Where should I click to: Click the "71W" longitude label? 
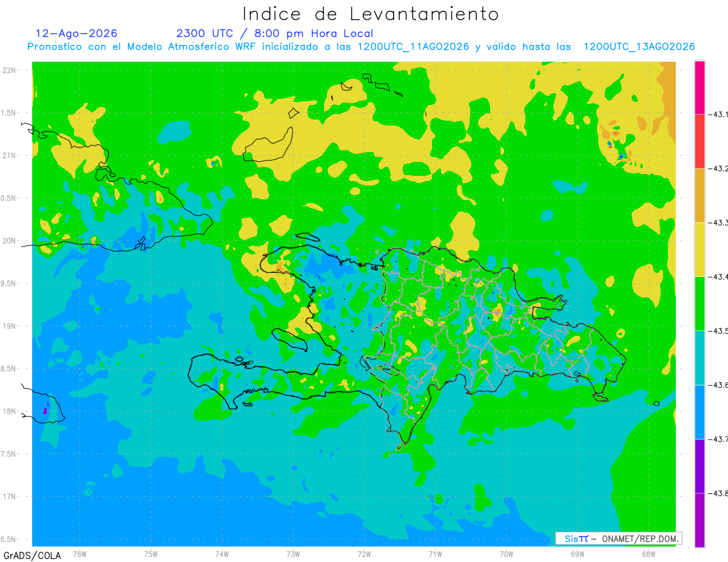[x=435, y=554]
